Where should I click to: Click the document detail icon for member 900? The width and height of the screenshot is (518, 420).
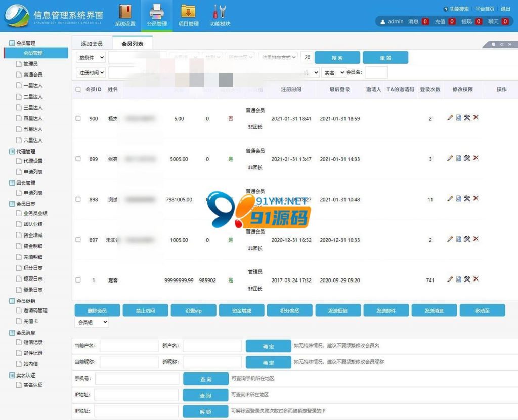(458, 118)
